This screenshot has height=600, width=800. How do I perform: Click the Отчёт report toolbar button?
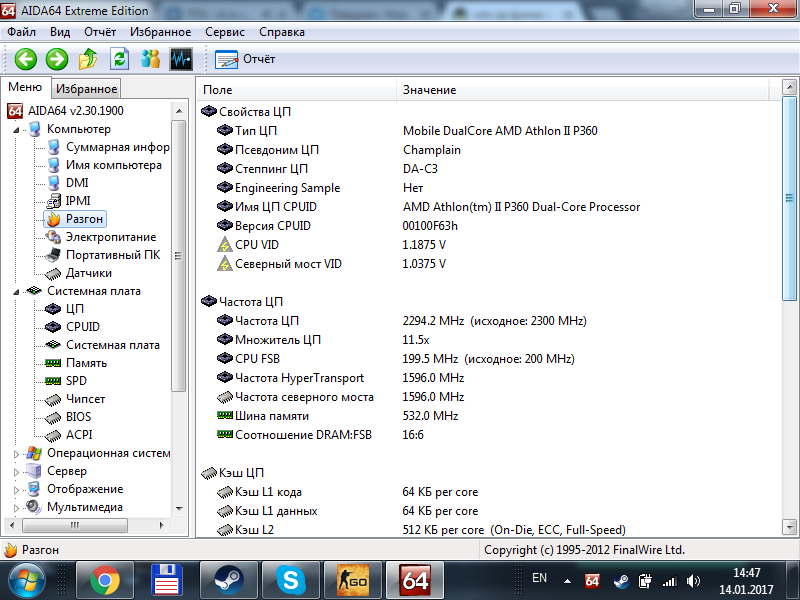(x=245, y=59)
